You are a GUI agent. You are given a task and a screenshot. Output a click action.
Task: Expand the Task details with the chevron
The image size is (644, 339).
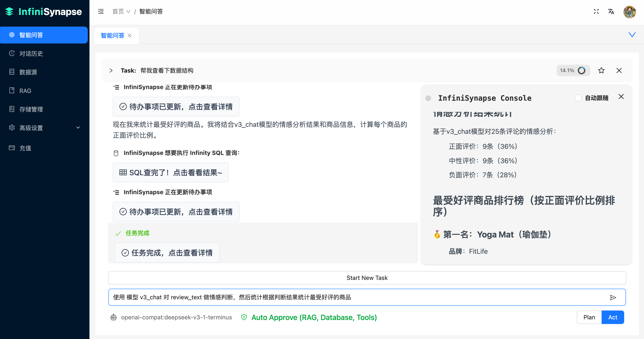click(x=111, y=71)
